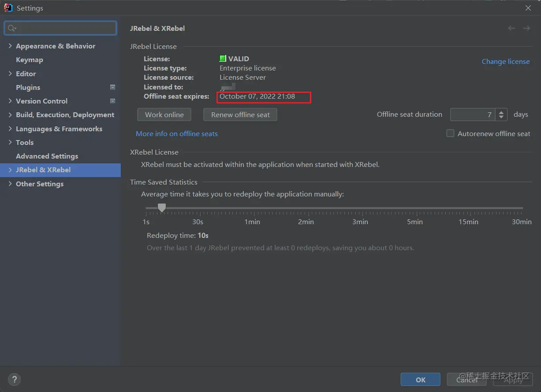Click the Cancel button
541x392 pixels.
click(467, 379)
